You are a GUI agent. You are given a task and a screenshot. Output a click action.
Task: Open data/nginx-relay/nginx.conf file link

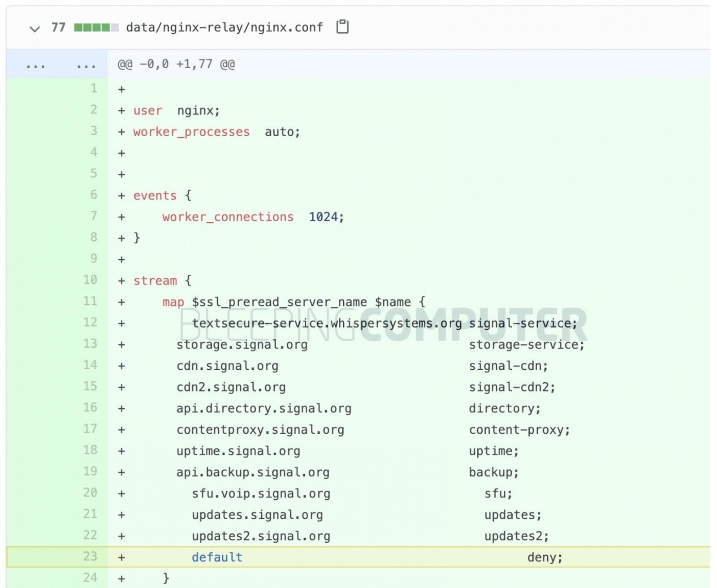click(225, 27)
